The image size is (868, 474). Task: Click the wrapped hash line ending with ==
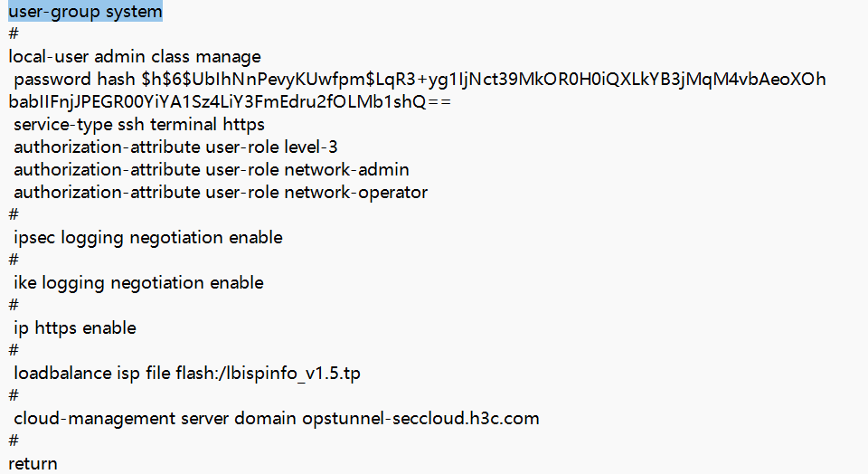pos(230,102)
